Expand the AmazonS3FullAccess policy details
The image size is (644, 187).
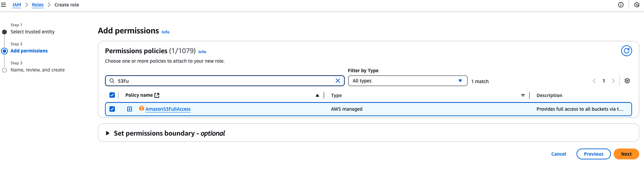click(x=130, y=109)
